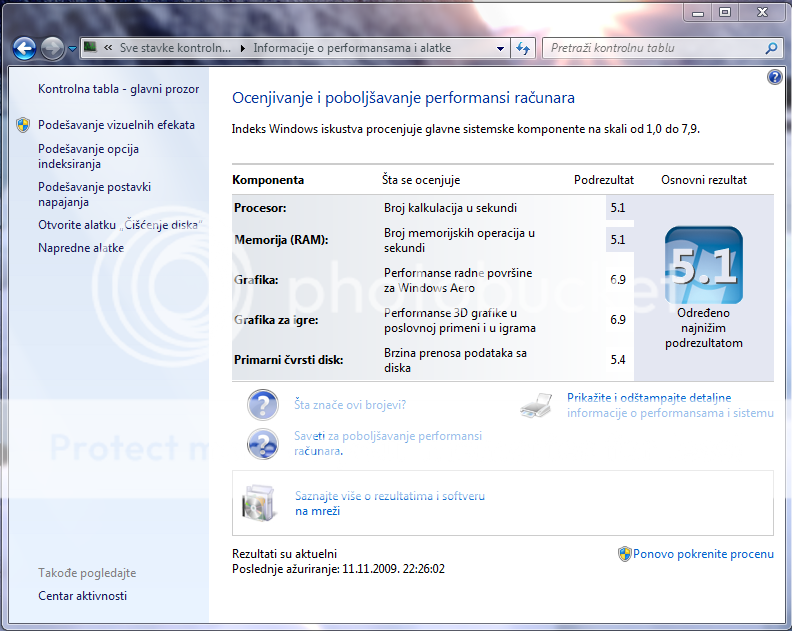
Task: Click 'Podešavanje postavki napajanja' link
Action: [94, 194]
